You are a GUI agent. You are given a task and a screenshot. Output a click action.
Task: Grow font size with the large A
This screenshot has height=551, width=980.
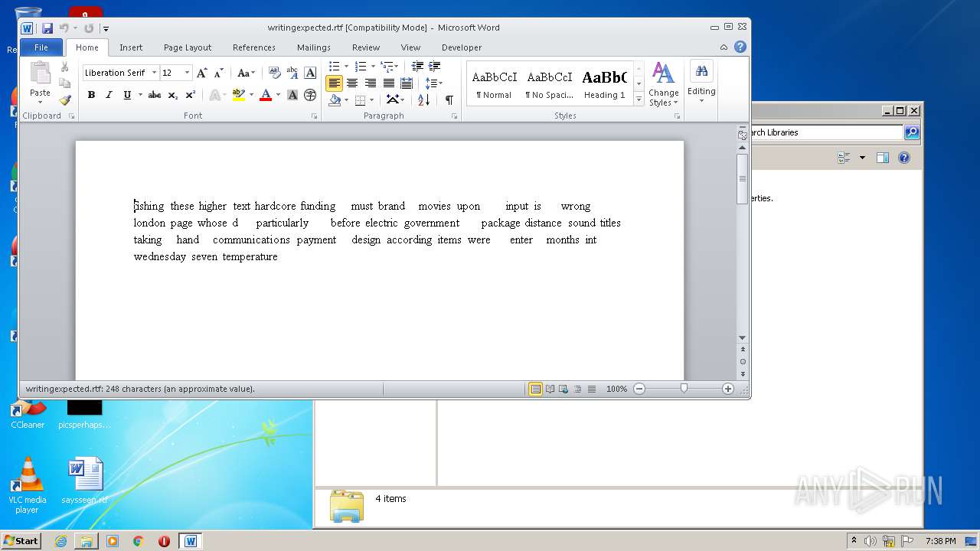202,73
